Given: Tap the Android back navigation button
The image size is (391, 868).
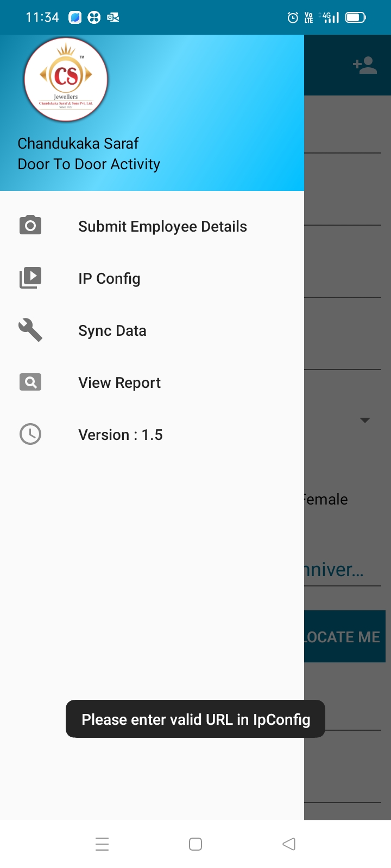Looking at the screenshot, I should tap(289, 844).
